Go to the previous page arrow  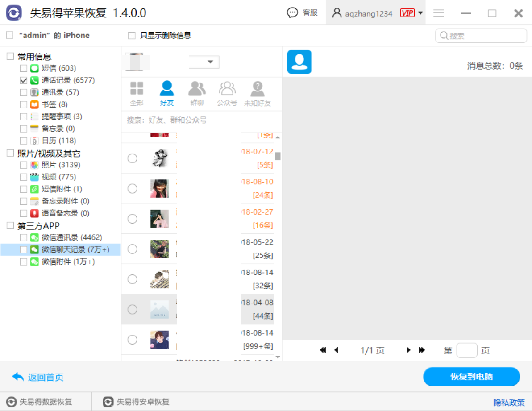coord(336,350)
